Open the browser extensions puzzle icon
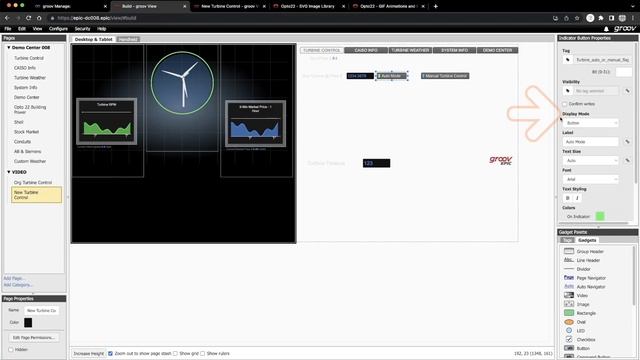The image size is (640, 360). 601,18
